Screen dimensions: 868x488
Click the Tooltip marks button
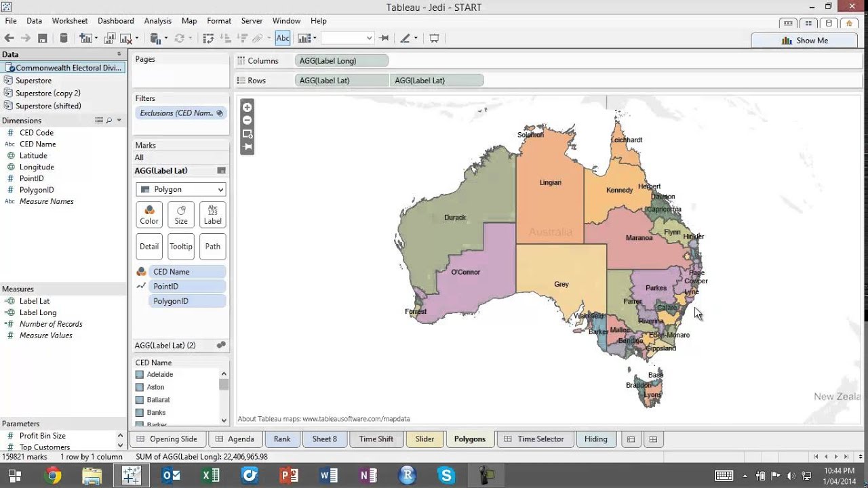tap(181, 247)
